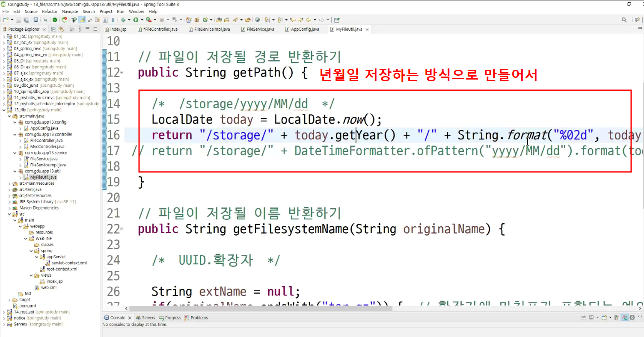
Task: Click the Save All toolbar icon
Action: point(27,20)
